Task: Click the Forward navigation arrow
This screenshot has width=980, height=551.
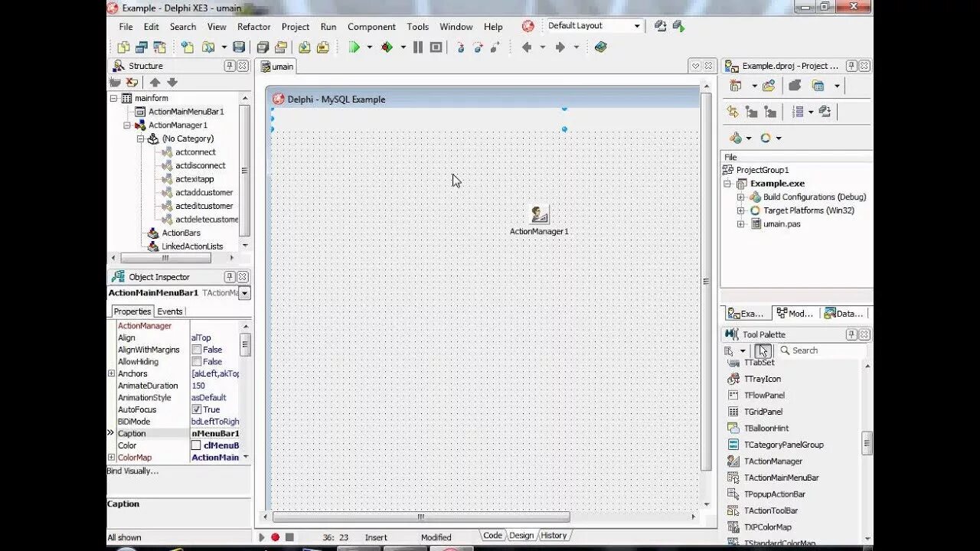Action: tap(560, 47)
